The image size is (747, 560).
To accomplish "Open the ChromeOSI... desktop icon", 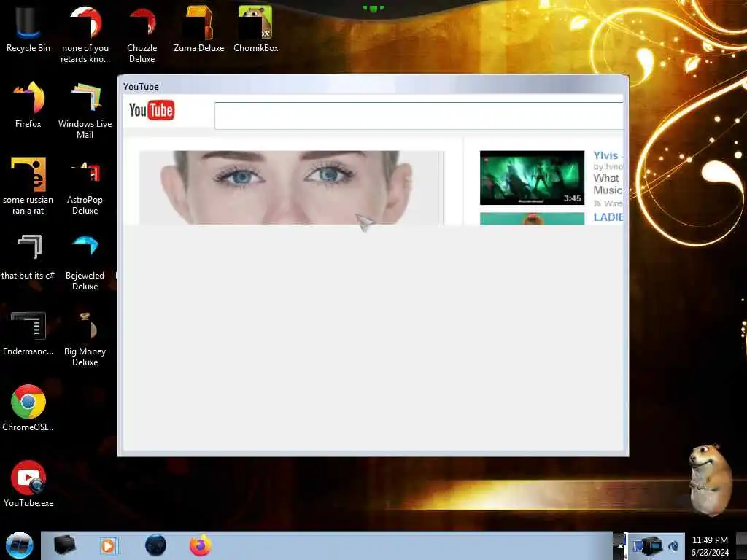I will pyautogui.click(x=28, y=408).
